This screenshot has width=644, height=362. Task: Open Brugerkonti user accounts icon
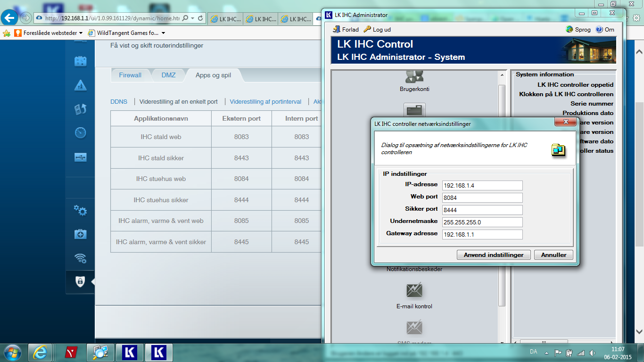pyautogui.click(x=414, y=76)
